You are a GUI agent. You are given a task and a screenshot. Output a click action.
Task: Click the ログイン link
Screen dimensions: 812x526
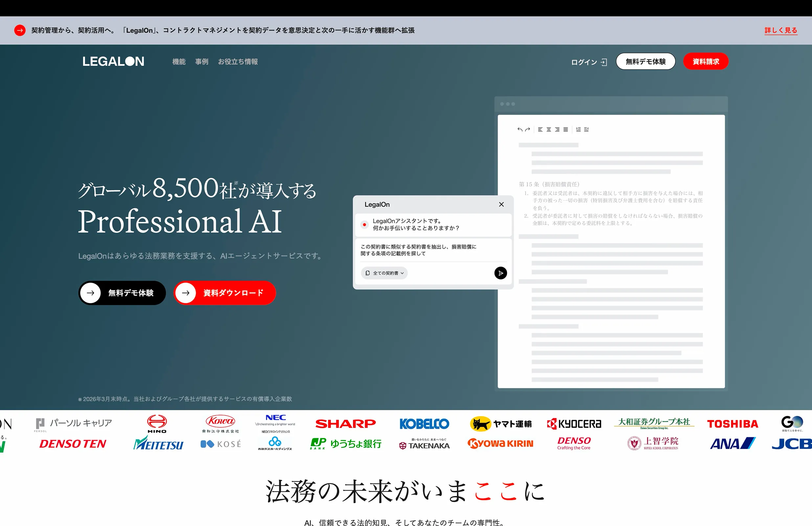(589, 62)
